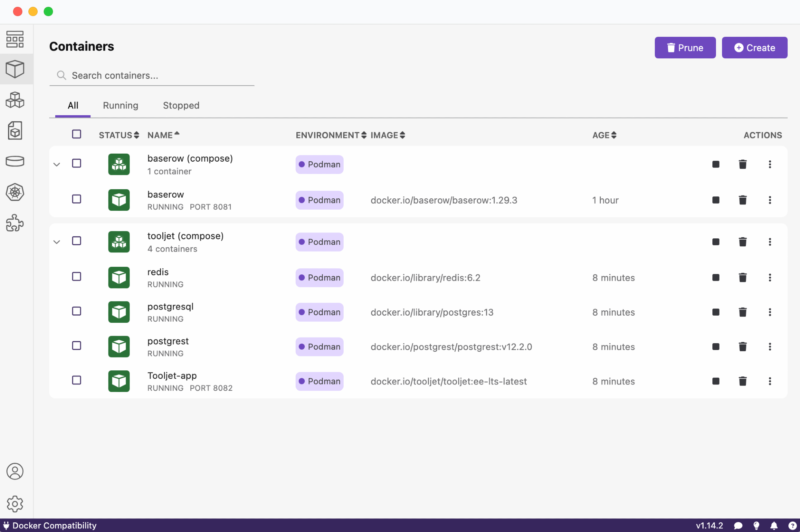Image resolution: width=800 pixels, height=532 pixels.
Task: Switch to the Stopped tab
Action: (181, 106)
